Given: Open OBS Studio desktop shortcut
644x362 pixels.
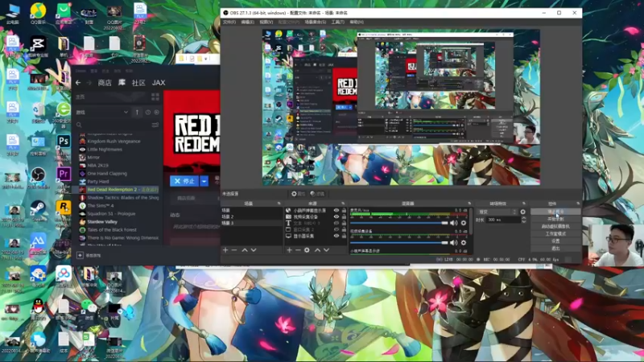Looking at the screenshot, I should 38,175.
